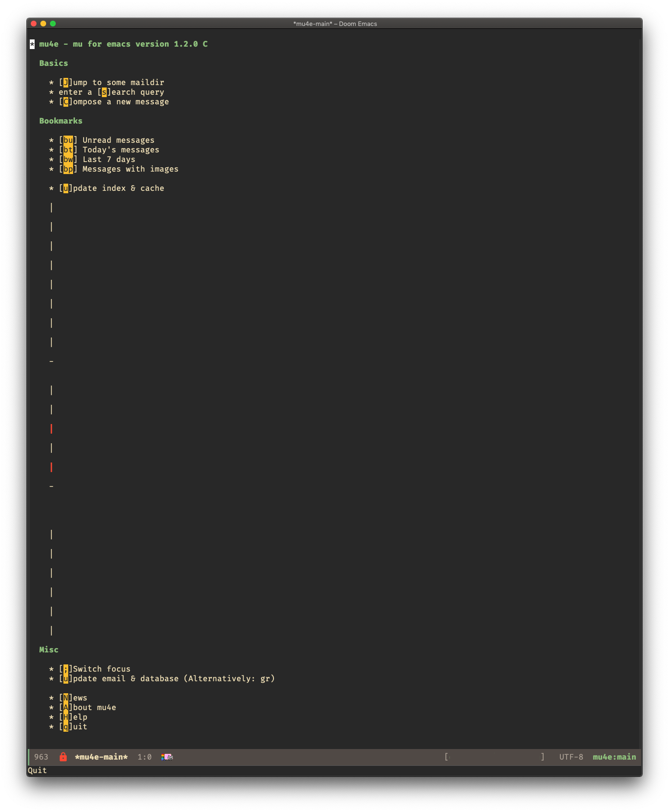The height and width of the screenshot is (812, 669).
Task: Close the Doom Emacs window
Action: pos(34,24)
